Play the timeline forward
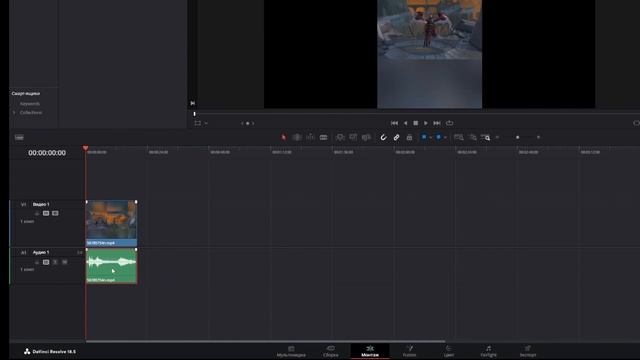Image resolution: width=640 pixels, height=360 pixels. tap(426, 123)
